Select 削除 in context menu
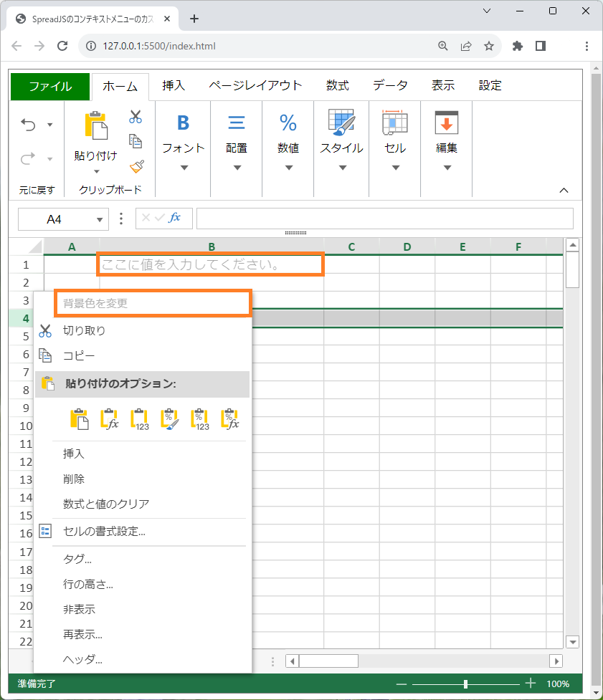603x700 pixels. [x=143, y=479]
